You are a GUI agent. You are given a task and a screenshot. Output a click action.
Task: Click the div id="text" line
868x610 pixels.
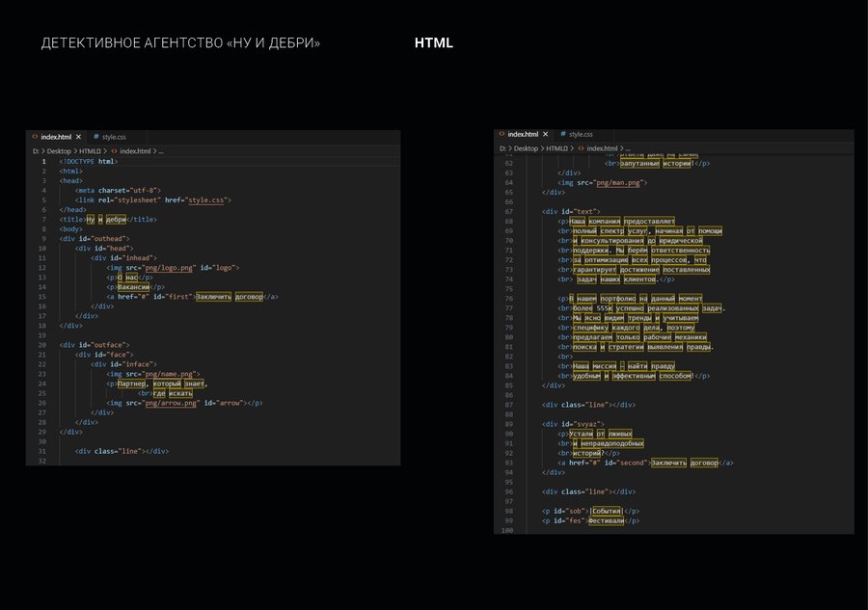coord(571,211)
